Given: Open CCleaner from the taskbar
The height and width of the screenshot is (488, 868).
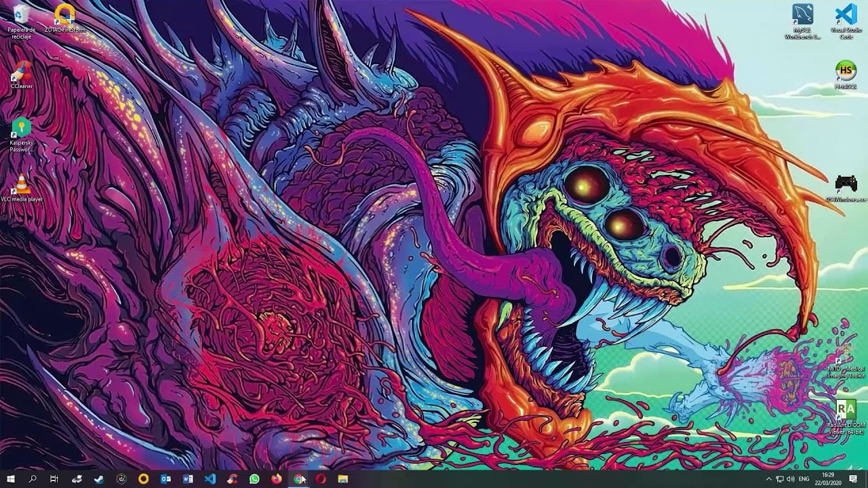Looking at the screenshot, I should coord(232,479).
